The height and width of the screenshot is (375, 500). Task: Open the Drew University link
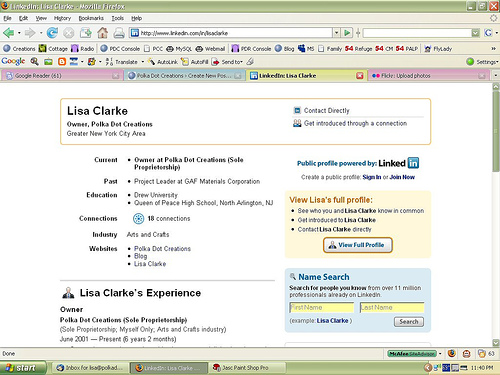coord(156,195)
